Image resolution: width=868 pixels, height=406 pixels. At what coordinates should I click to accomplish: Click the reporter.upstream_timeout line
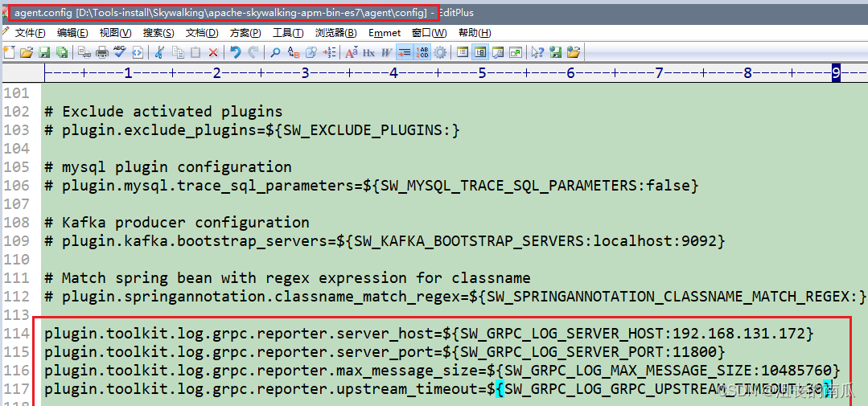[x=438, y=389]
